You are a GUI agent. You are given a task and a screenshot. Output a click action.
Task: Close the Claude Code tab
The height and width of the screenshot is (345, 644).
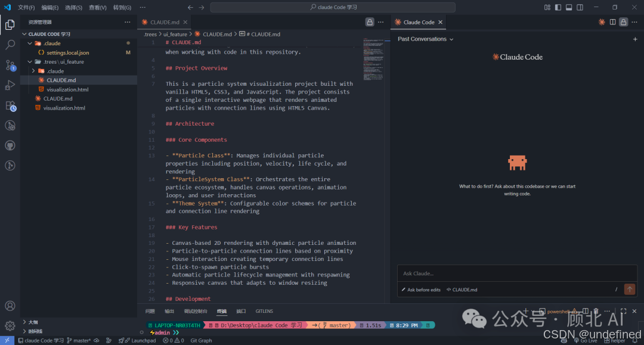440,22
